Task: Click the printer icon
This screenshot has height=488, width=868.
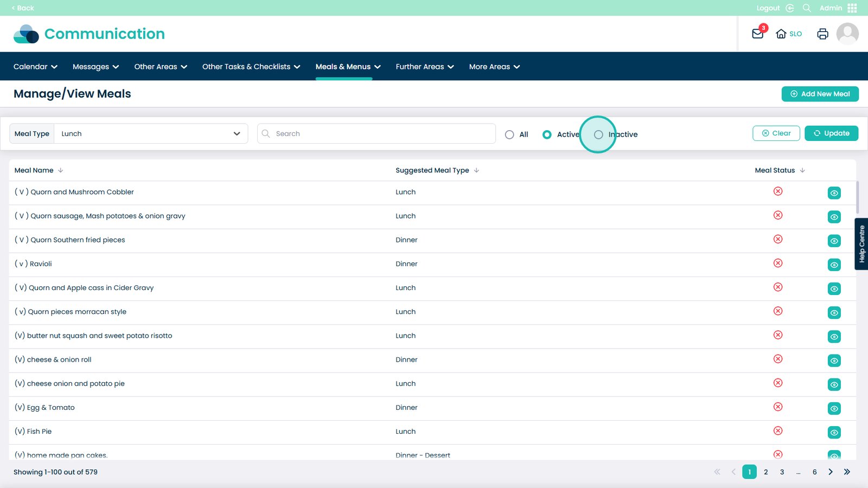Action: pyautogui.click(x=822, y=34)
